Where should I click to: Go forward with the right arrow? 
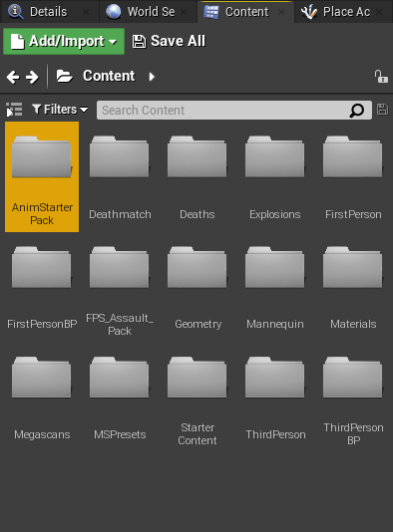[x=32, y=77]
